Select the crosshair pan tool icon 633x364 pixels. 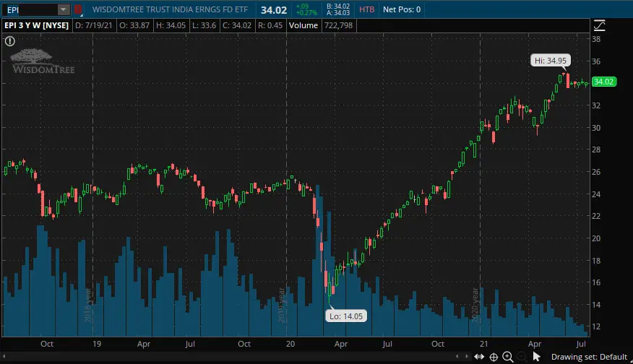click(x=494, y=357)
